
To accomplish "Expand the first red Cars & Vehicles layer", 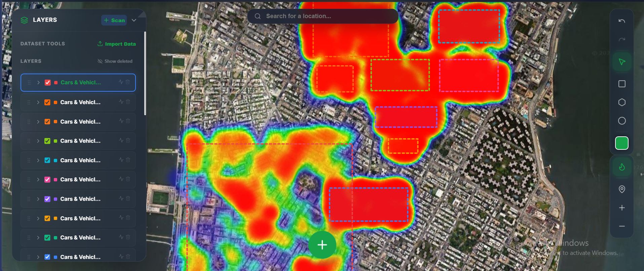I will (x=38, y=83).
